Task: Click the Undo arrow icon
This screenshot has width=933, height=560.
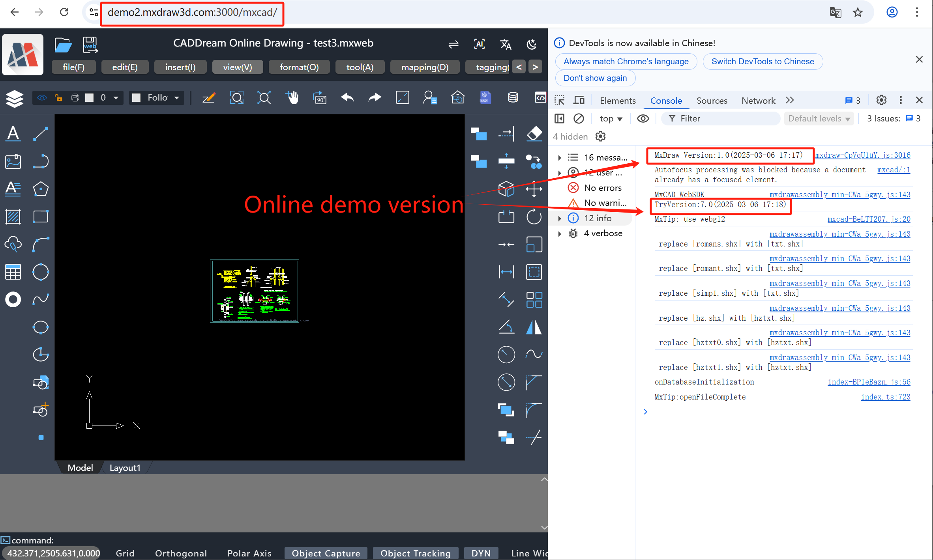Action: (347, 98)
